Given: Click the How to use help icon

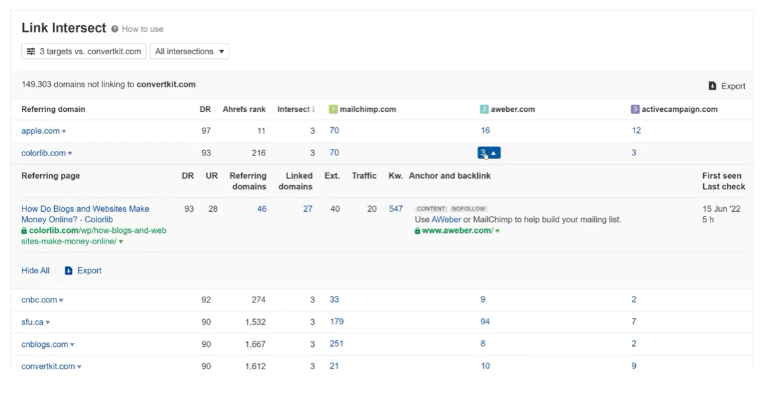Looking at the screenshot, I should (x=114, y=29).
